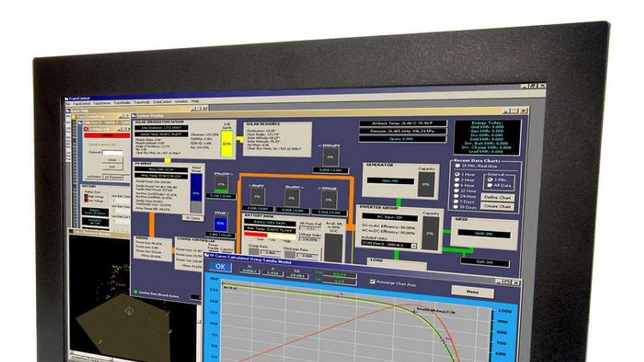Image resolution: width=644 pixels, height=362 pixels.
Task: Click the blue PVtoB flow gauge
Action: click(220, 224)
